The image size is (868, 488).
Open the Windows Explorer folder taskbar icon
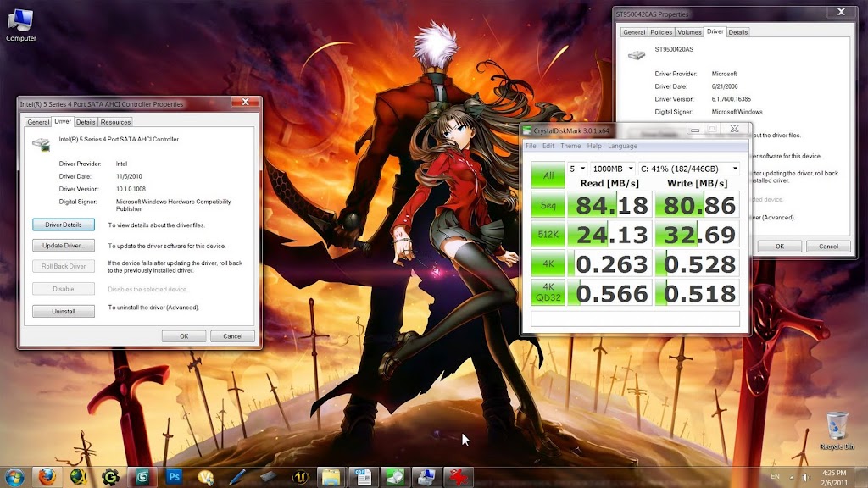331,476
